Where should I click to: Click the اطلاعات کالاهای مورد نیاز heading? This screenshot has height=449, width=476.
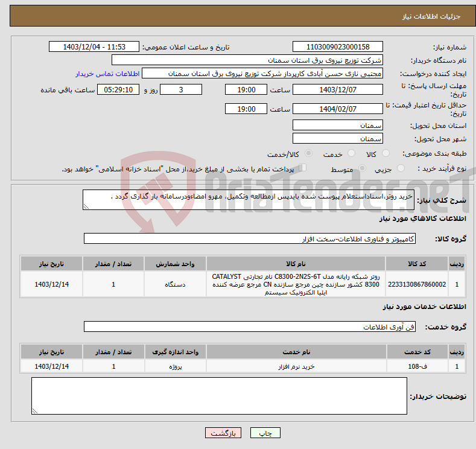point(422,218)
